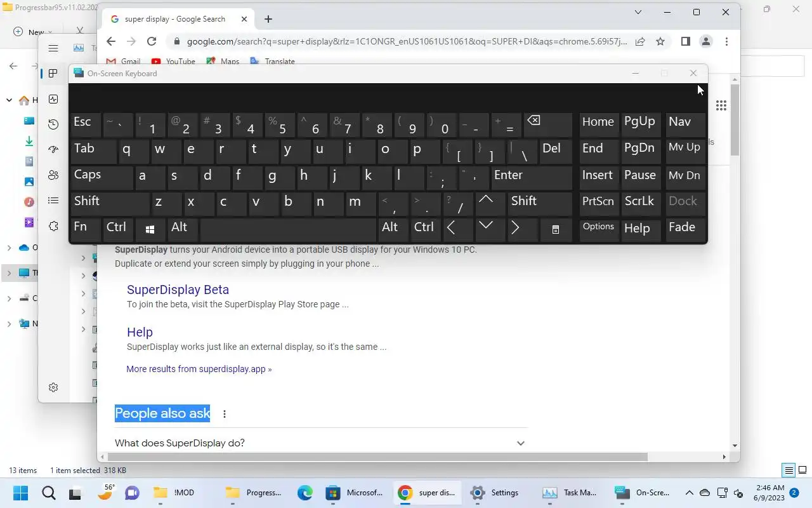The image size is (812, 508).
Task: Toggle ScrLk key
Action: 642,204
